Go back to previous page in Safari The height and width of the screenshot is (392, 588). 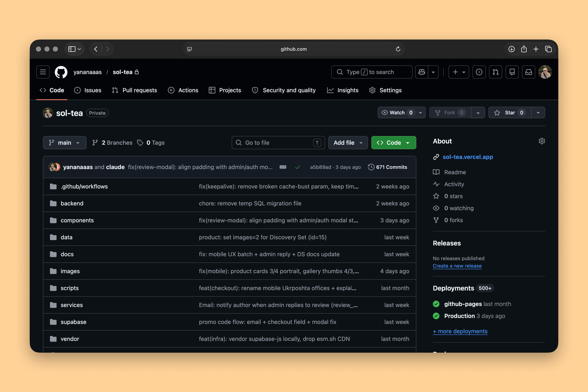(96, 49)
